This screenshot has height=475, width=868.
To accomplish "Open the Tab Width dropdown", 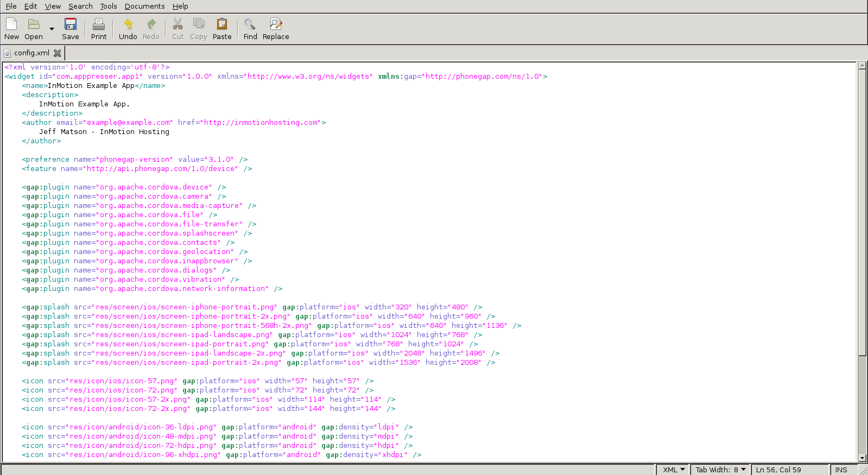I will point(720,470).
